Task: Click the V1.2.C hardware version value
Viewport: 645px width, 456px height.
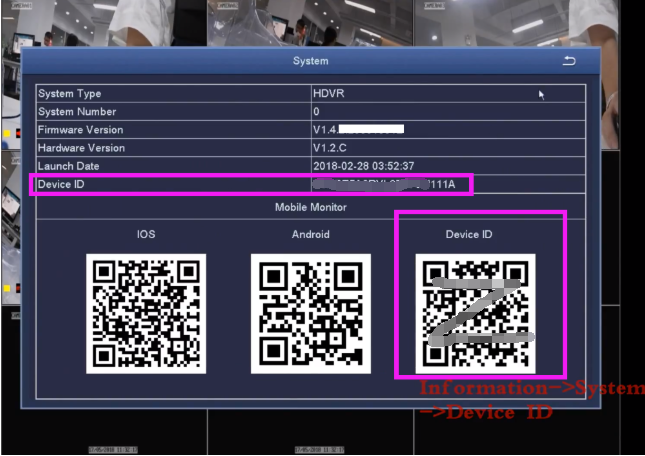Action: 329,148
